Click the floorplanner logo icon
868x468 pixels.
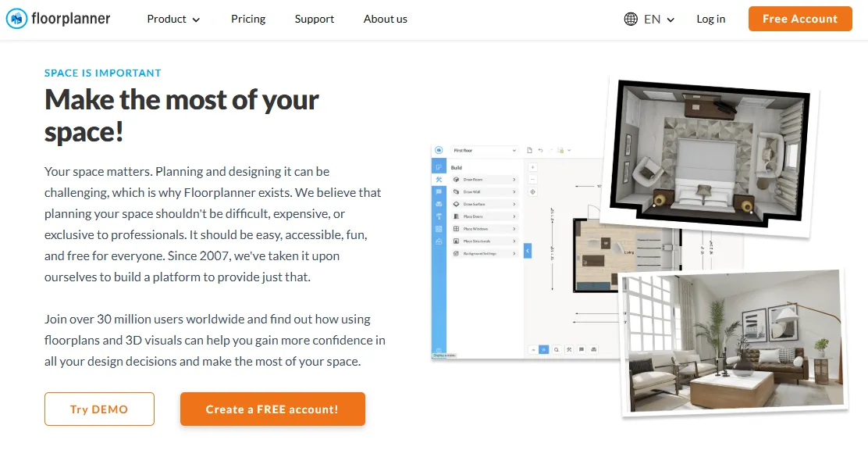tap(16, 19)
